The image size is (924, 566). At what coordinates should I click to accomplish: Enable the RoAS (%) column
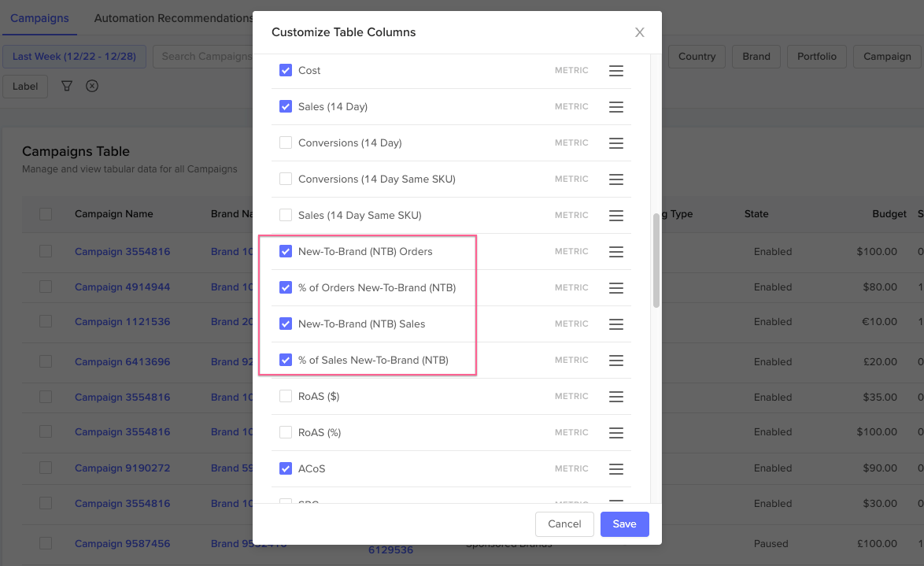coord(286,432)
